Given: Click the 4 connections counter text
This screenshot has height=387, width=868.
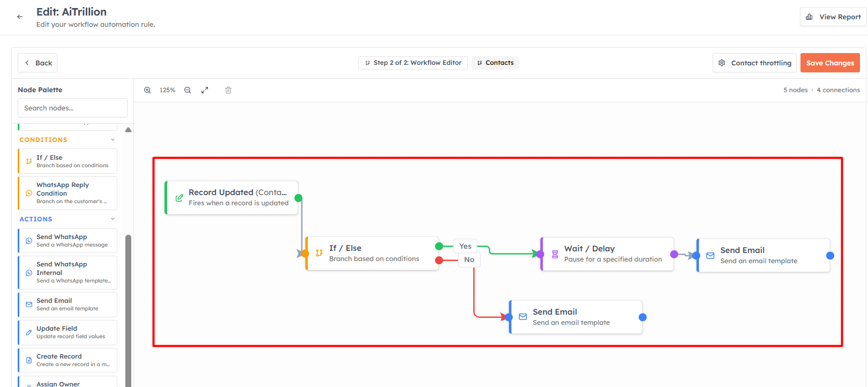Looking at the screenshot, I should point(838,90).
